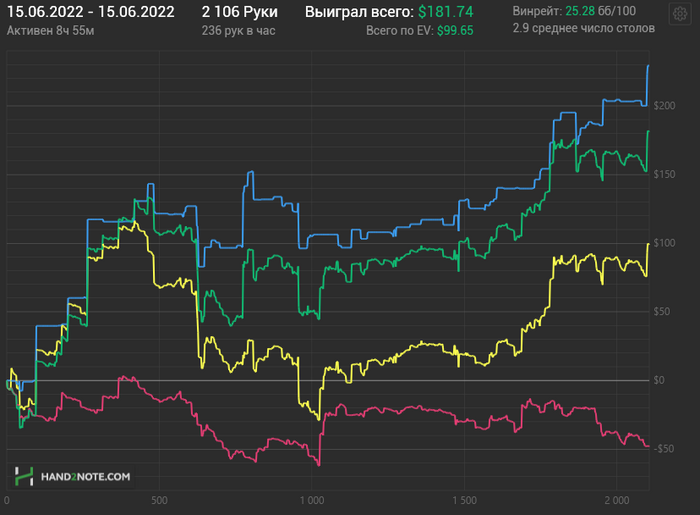Click the 2 000 x-axis label
This screenshot has height=515, width=700.
[x=617, y=500]
